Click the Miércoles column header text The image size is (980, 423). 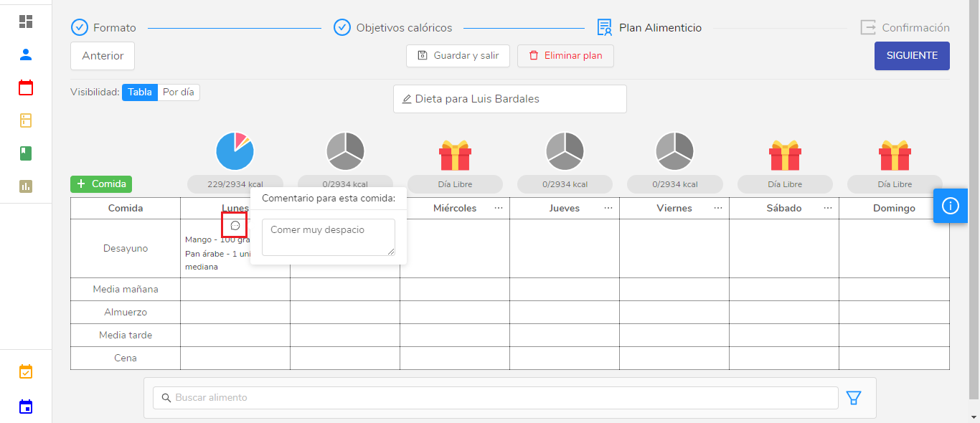click(x=455, y=208)
